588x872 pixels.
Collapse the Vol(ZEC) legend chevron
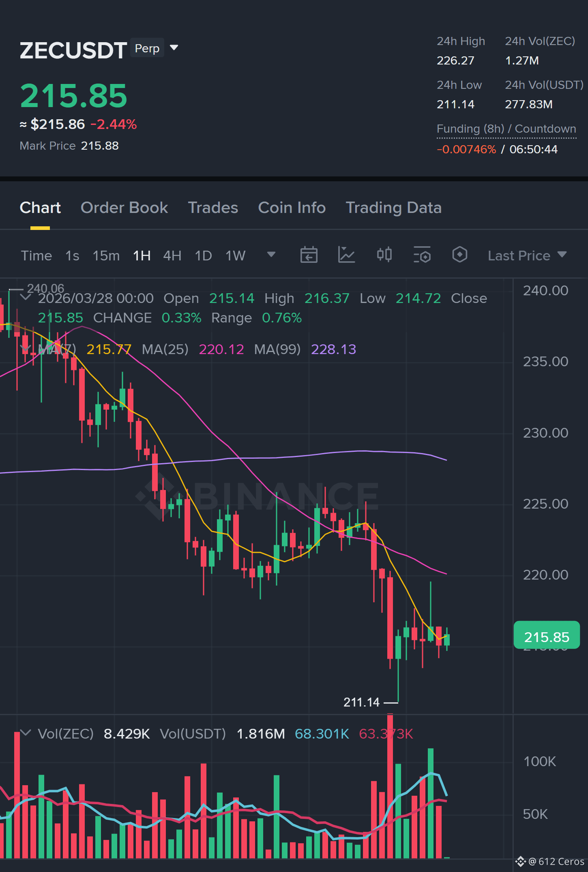[x=25, y=733]
